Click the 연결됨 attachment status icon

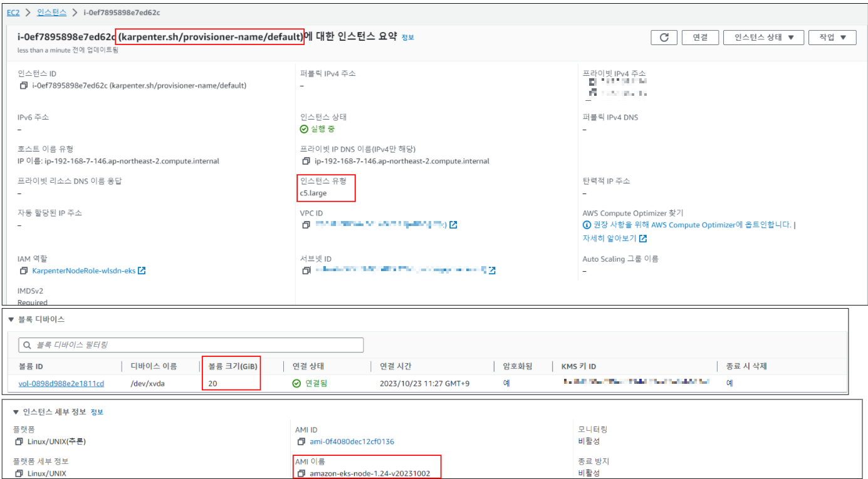(296, 383)
